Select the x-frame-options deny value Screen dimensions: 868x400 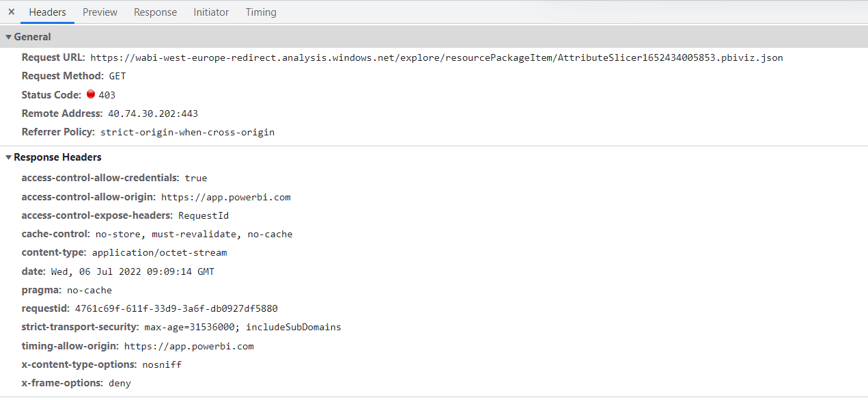coord(120,383)
